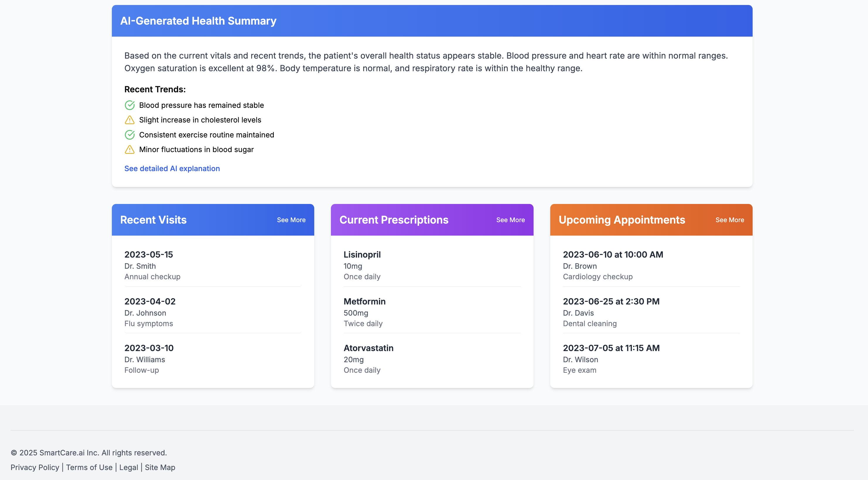868x480 pixels.
Task: Open the Privacy Policy footer link
Action: coord(35,467)
